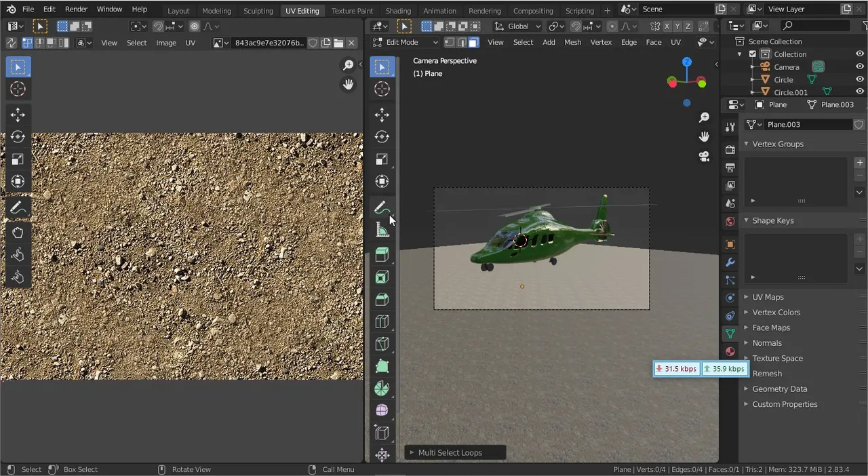Image resolution: width=868 pixels, height=476 pixels.
Task: Toggle snapping magnet in 3D viewport header
Action: pos(576,26)
